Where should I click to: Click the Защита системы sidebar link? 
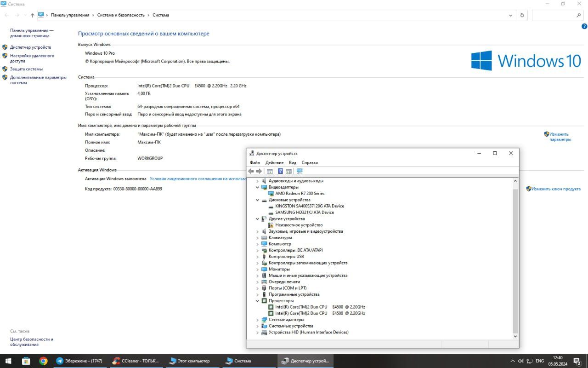coord(26,69)
